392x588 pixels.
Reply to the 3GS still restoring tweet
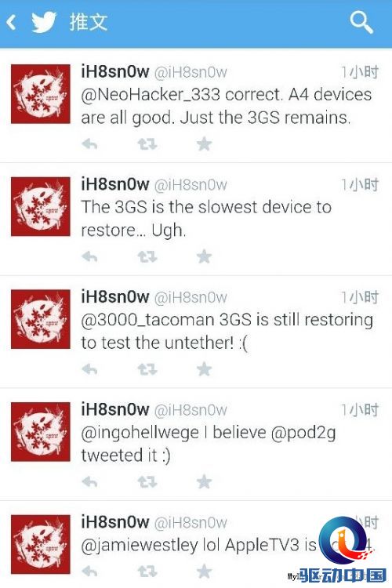[89, 369]
